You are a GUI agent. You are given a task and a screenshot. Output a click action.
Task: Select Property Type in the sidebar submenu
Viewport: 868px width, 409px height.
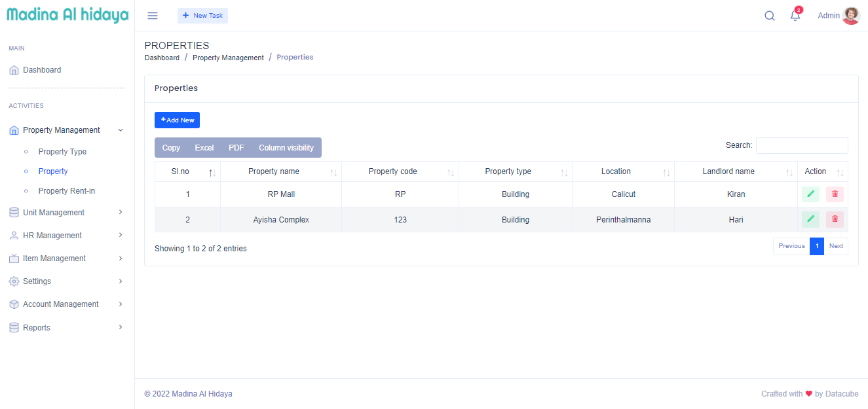[x=62, y=152]
